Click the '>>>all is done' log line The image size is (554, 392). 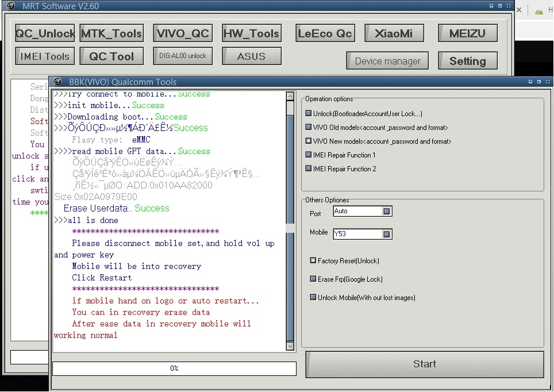[86, 220]
